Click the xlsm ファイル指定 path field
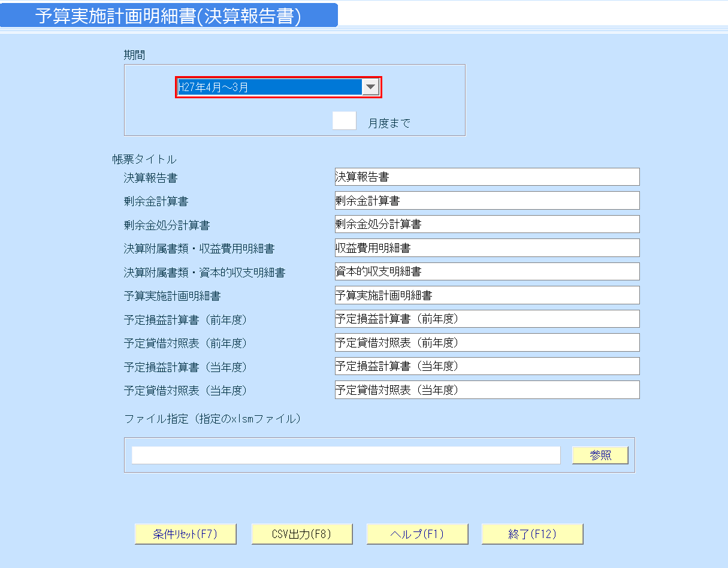The height and width of the screenshot is (568, 728). click(346, 455)
